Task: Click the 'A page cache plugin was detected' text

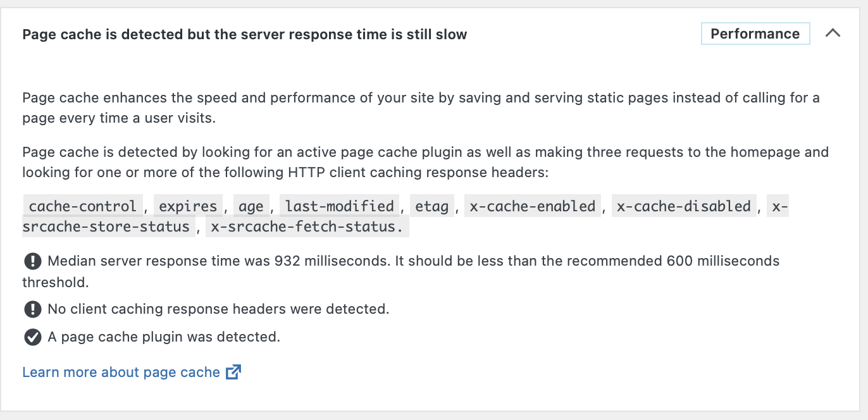Action: coord(164,337)
